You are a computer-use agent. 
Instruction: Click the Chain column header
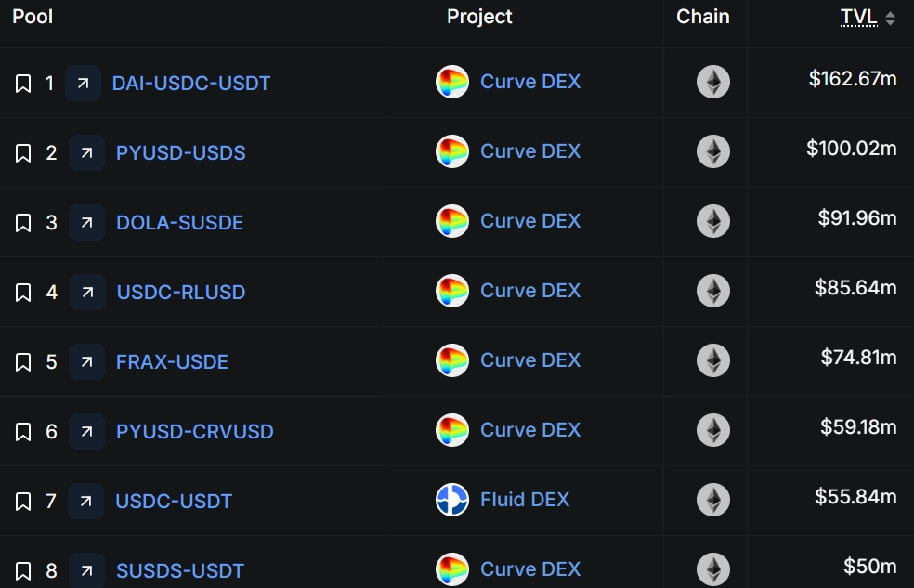[x=703, y=16]
